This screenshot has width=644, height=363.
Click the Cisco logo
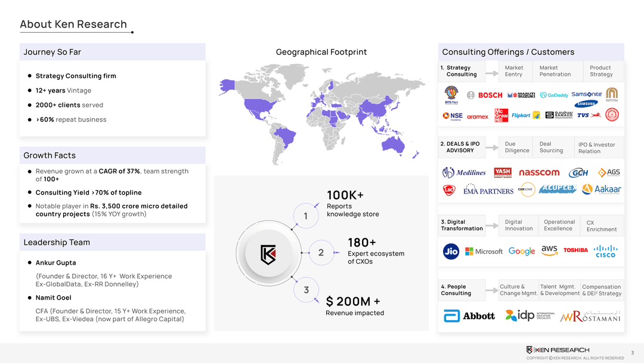click(605, 251)
